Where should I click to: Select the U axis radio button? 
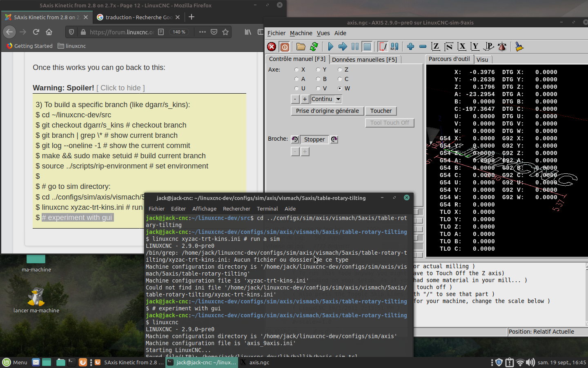[296, 88]
